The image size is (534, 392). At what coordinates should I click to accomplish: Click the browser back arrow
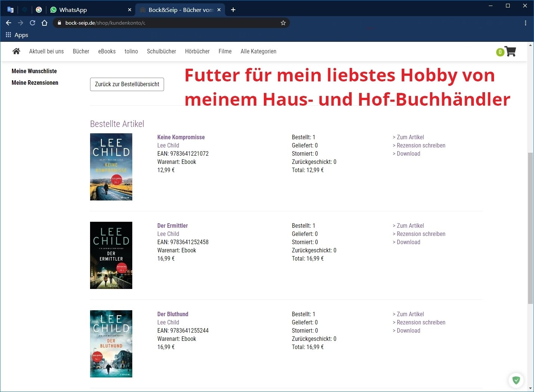coord(9,23)
